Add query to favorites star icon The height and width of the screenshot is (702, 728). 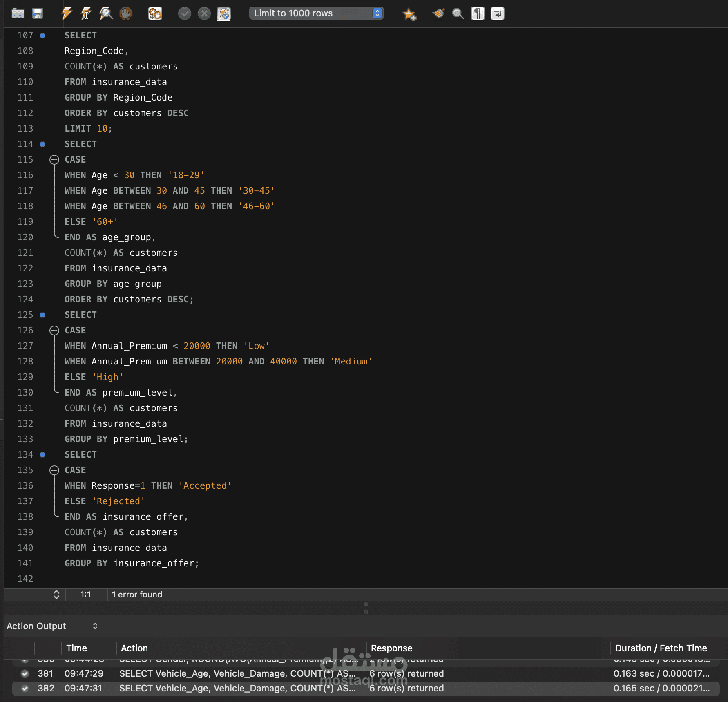tap(409, 14)
